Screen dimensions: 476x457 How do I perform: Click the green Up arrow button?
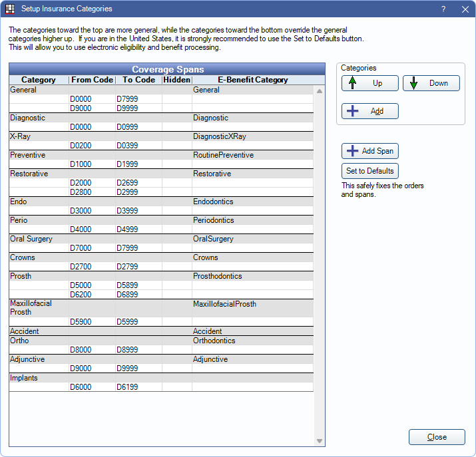369,83
